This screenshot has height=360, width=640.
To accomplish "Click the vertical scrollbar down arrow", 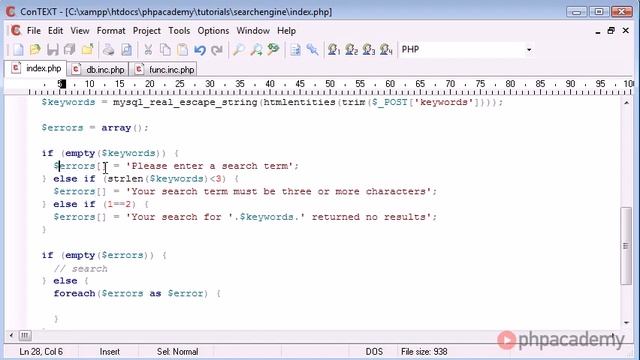I will (626, 323).
